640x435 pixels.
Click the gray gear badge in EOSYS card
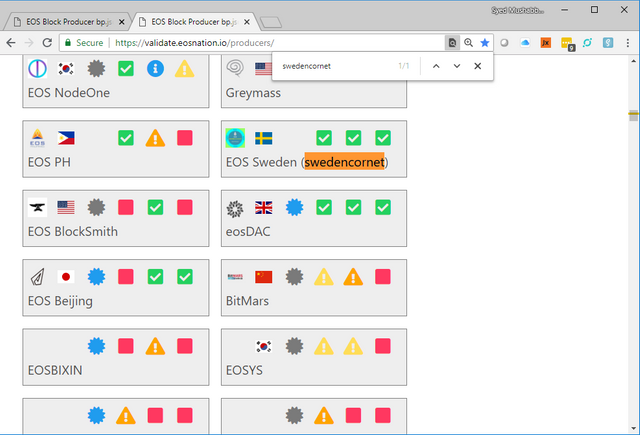tap(294, 346)
